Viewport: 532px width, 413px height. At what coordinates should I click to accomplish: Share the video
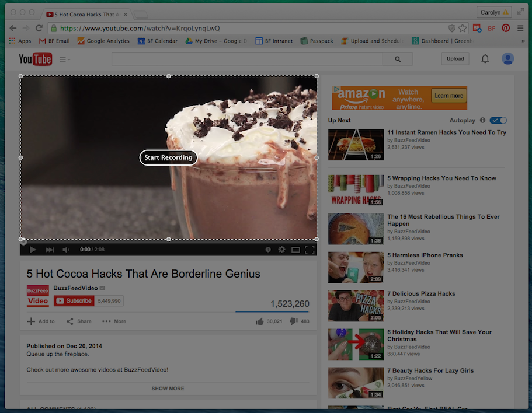[79, 321]
